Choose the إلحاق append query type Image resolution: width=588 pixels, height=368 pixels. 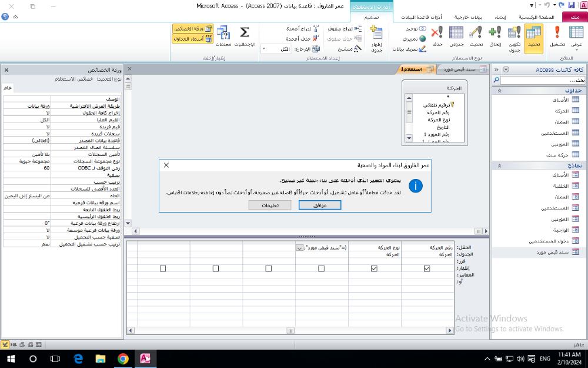pos(495,37)
